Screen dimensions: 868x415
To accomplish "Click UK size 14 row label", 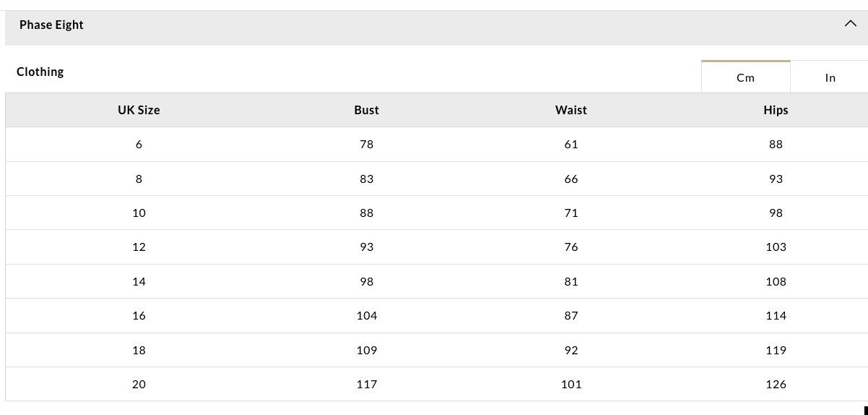I will point(139,281).
